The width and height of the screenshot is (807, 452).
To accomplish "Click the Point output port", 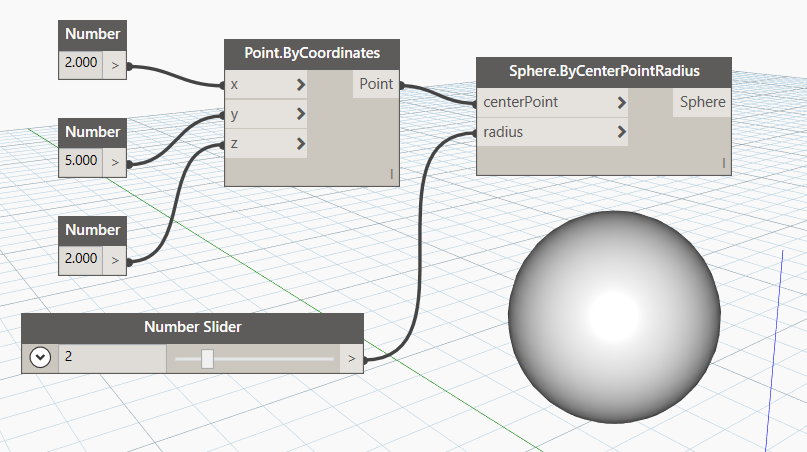I will point(376,84).
